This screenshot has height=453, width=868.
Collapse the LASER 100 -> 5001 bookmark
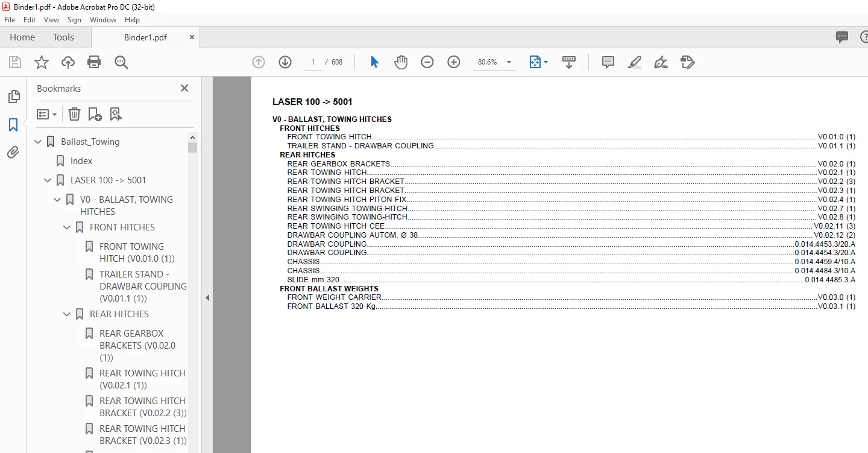click(x=48, y=180)
